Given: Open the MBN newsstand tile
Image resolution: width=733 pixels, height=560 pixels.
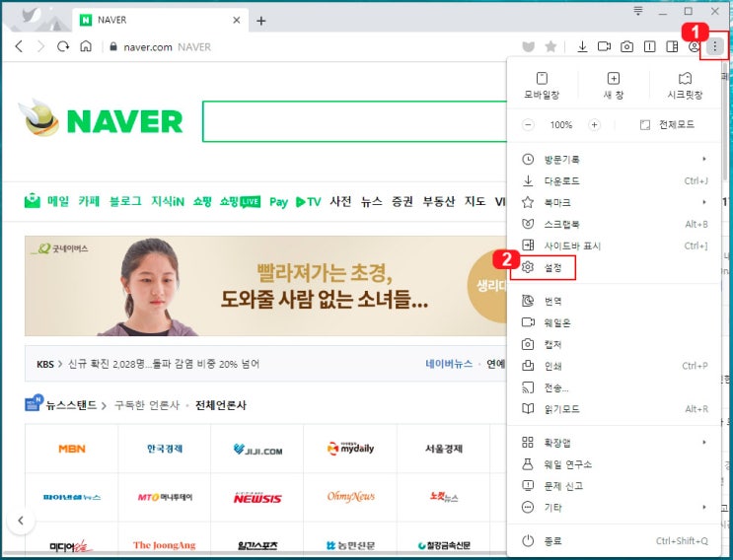Looking at the screenshot, I should pyautogui.click(x=71, y=449).
